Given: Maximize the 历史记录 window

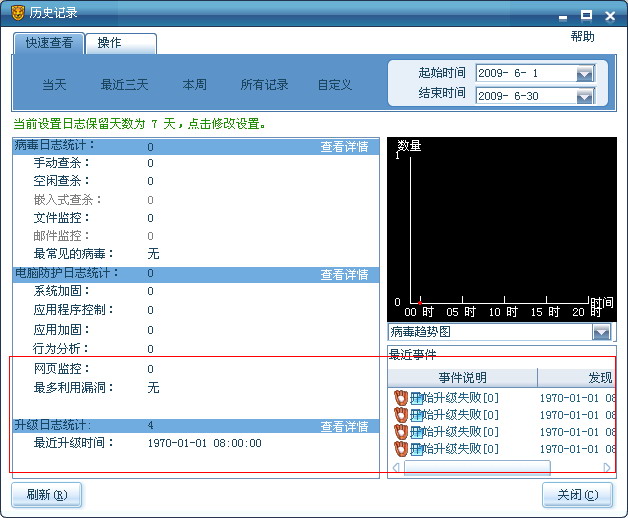Looking at the screenshot, I should click(586, 15).
